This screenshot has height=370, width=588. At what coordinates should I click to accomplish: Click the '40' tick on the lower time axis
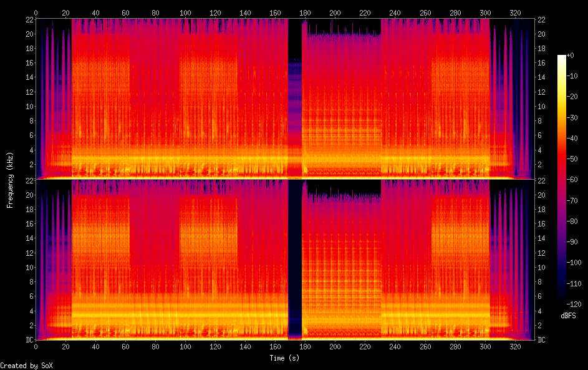[x=95, y=347]
